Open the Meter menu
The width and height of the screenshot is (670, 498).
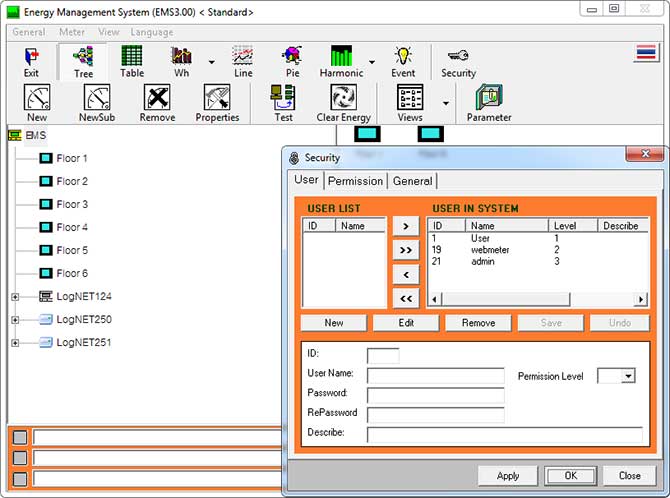click(72, 32)
